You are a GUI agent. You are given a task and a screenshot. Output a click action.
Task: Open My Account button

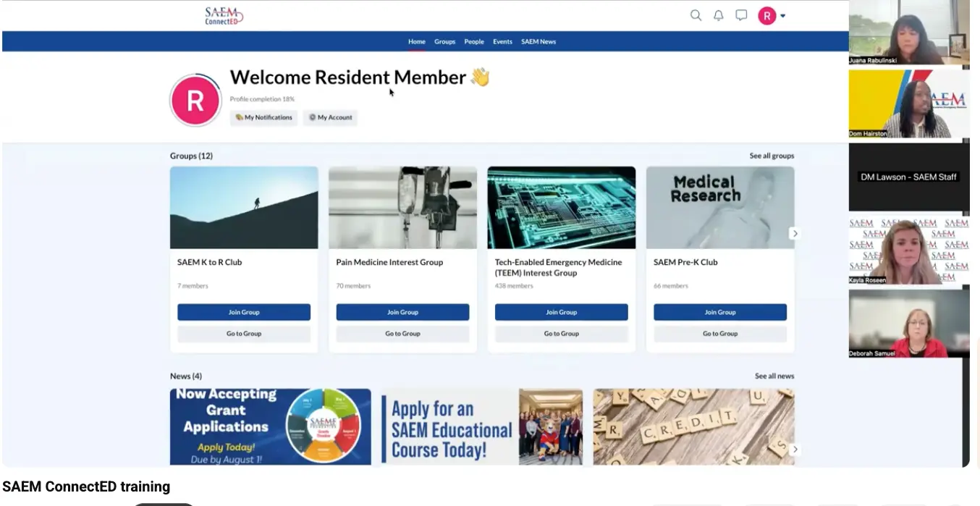(x=330, y=117)
